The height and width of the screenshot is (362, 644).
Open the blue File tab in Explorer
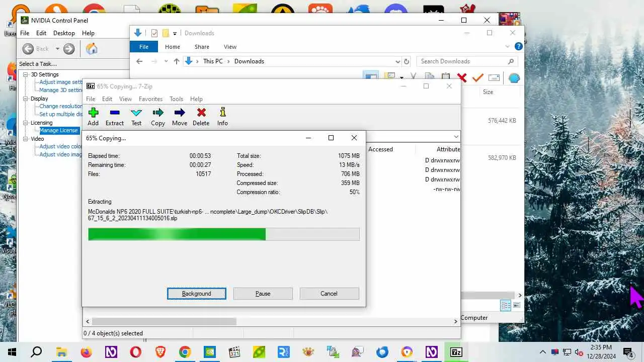coord(144,47)
